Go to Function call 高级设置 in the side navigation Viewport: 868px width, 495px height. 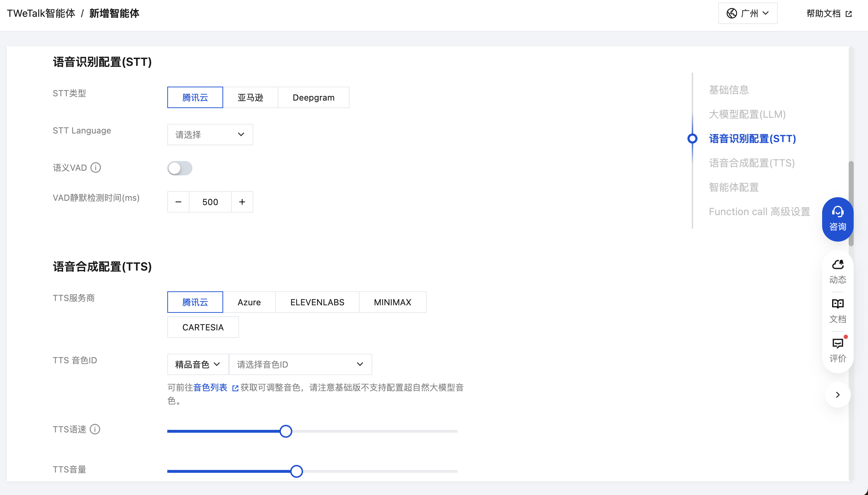[x=759, y=212]
